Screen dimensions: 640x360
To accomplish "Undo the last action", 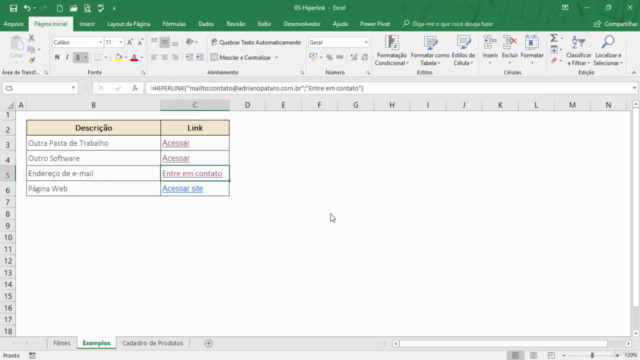I will click(x=27, y=8).
